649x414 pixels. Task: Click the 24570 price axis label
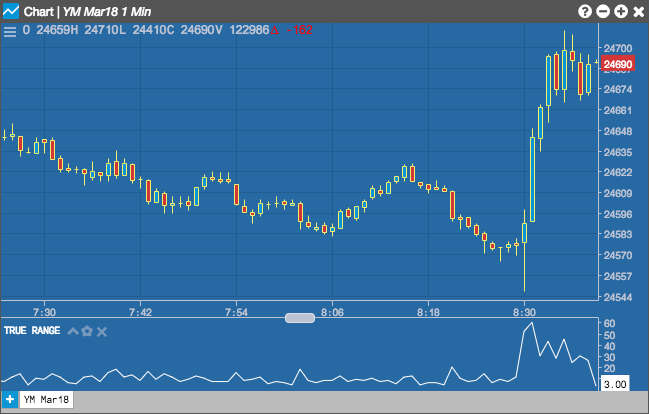pos(618,255)
